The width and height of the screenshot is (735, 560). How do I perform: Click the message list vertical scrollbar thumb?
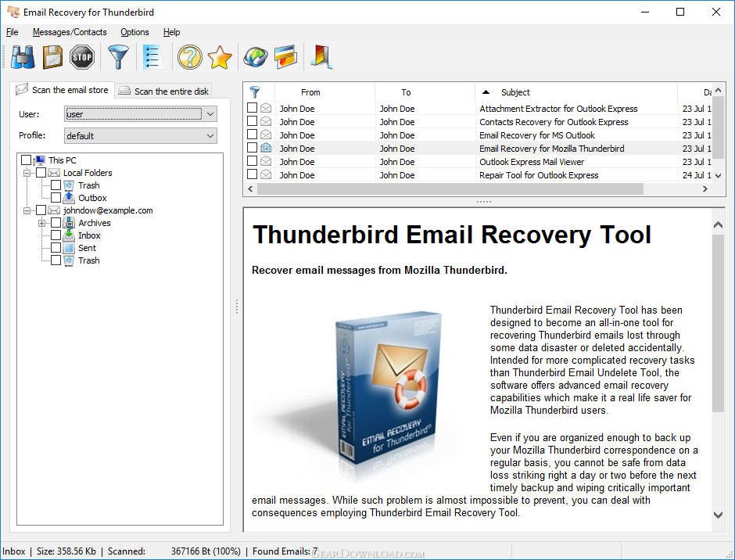point(718,127)
